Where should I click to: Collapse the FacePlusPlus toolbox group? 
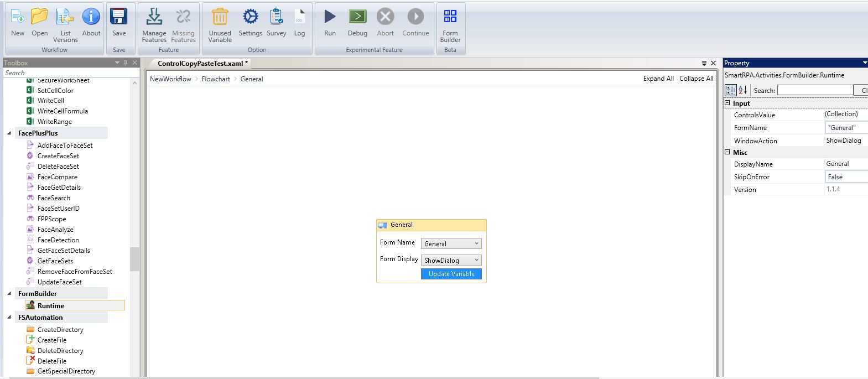coord(9,133)
